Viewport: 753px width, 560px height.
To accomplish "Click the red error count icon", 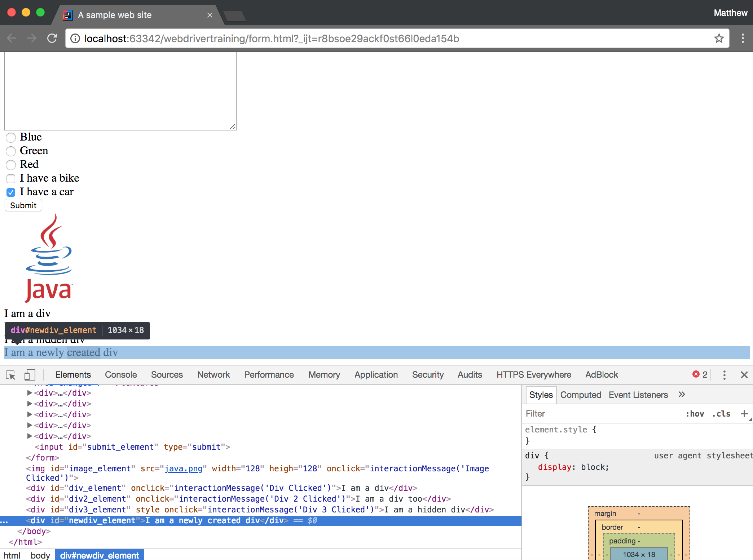I will tap(696, 374).
